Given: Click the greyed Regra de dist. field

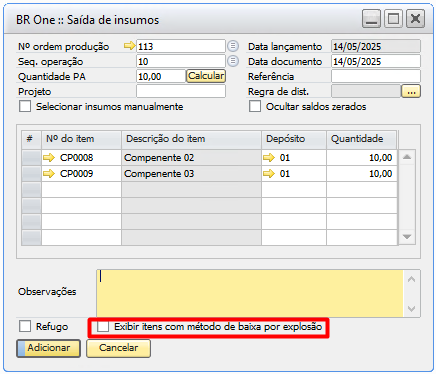Looking at the screenshot, I should [x=366, y=91].
